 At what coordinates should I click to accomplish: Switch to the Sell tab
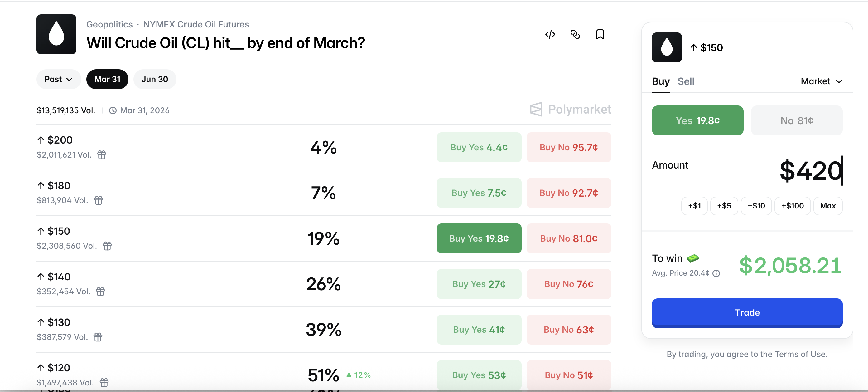pyautogui.click(x=685, y=81)
